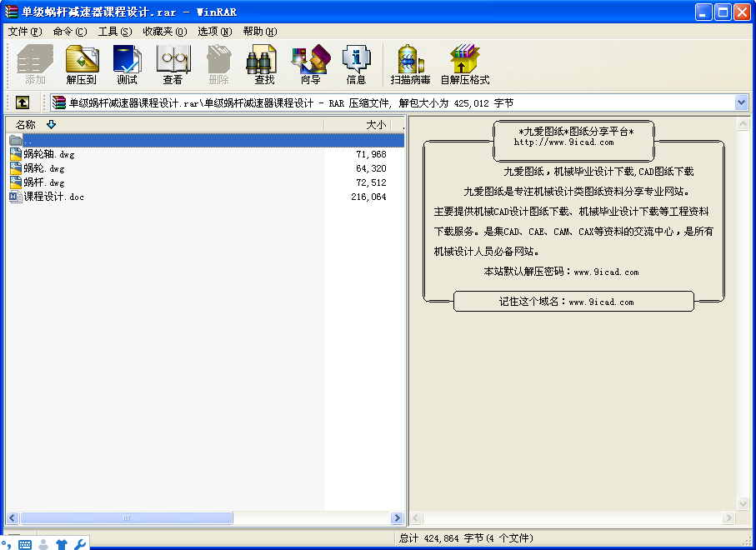The image size is (756, 550).
Task: Click the 解压到 (Extract To) toolbar icon
Action: [x=82, y=65]
